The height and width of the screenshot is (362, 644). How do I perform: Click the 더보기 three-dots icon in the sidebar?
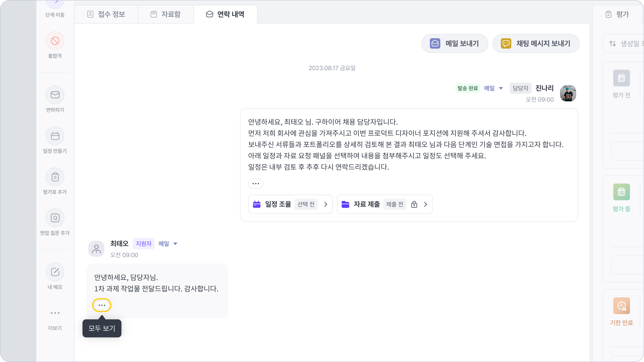pyautogui.click(x=55, y=313)
